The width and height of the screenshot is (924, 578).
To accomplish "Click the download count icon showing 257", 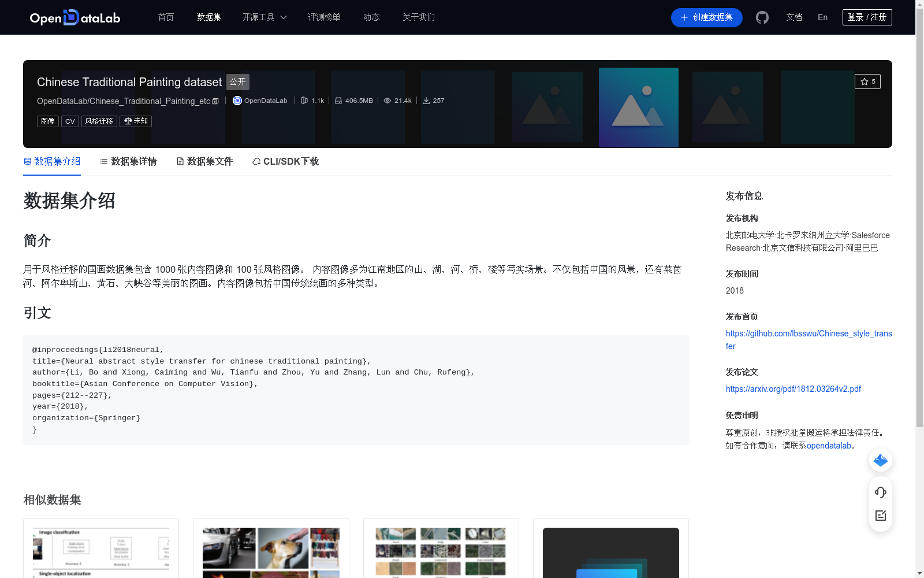I will 426,101.
